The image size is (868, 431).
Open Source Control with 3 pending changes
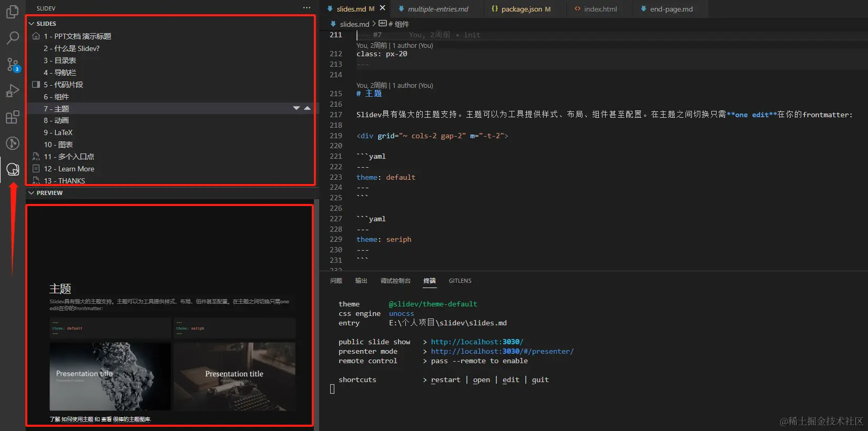[13, 64]
